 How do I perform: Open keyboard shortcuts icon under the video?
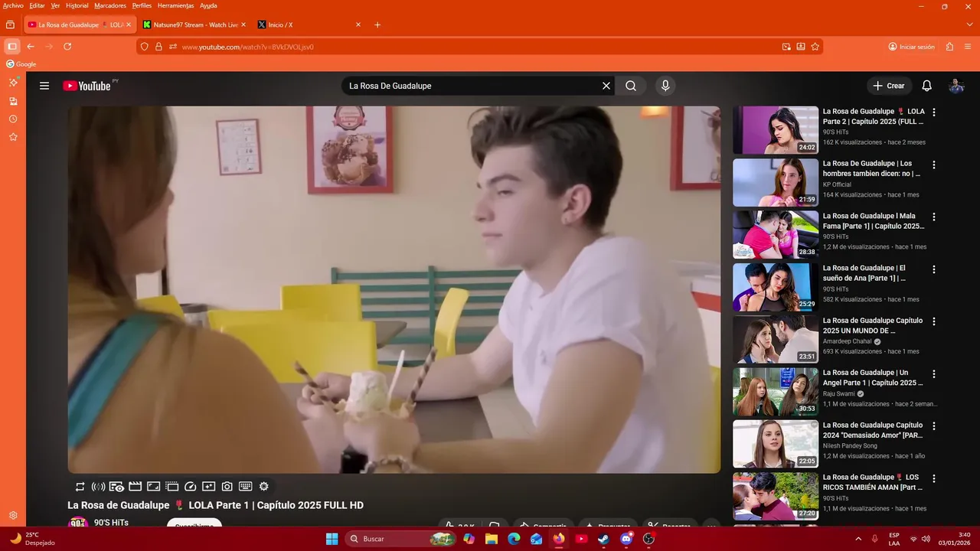click(246, 487)
